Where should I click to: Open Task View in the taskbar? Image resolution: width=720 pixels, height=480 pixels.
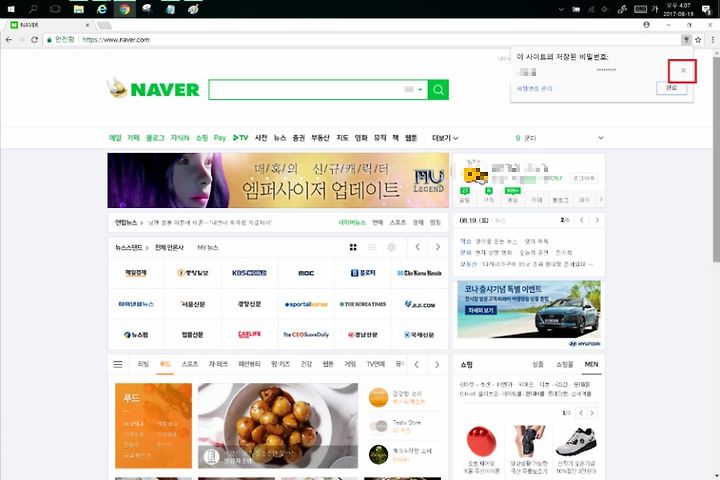pyautogui.click(x=55, y=9)
